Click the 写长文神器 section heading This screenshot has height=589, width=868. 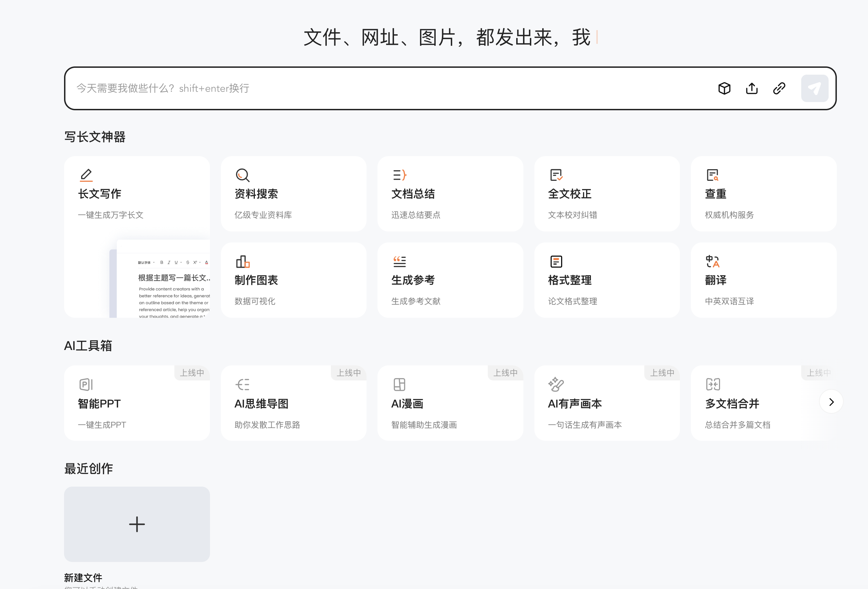pos(95,137)
